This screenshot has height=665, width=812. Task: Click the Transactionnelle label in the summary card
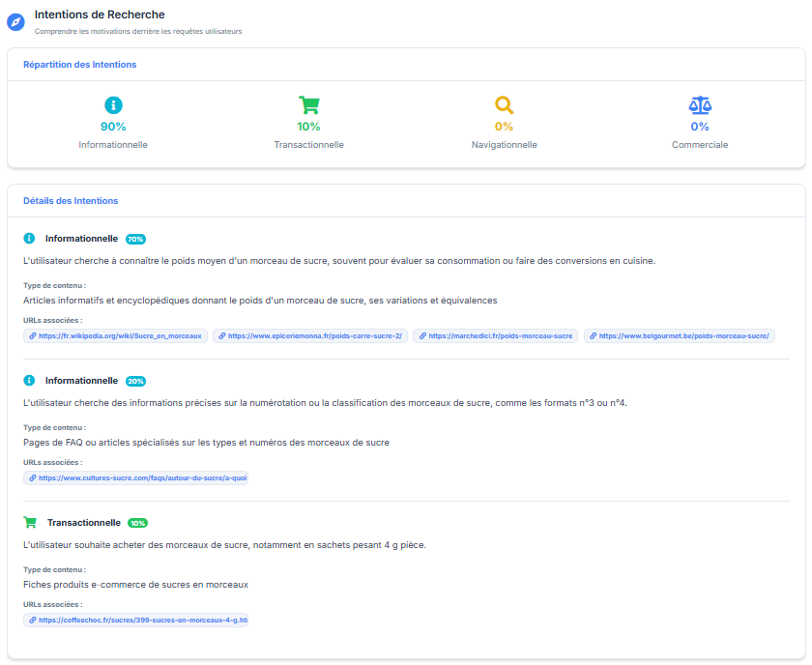(308, 145)
